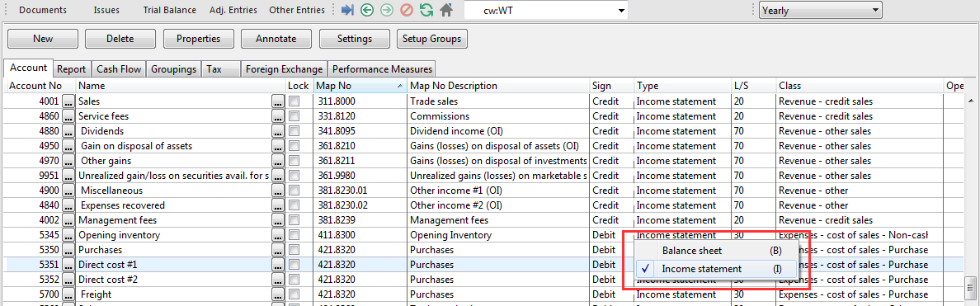
Task: Toggle Lock for the Dividends account
Action: click(x=294, y=131)
